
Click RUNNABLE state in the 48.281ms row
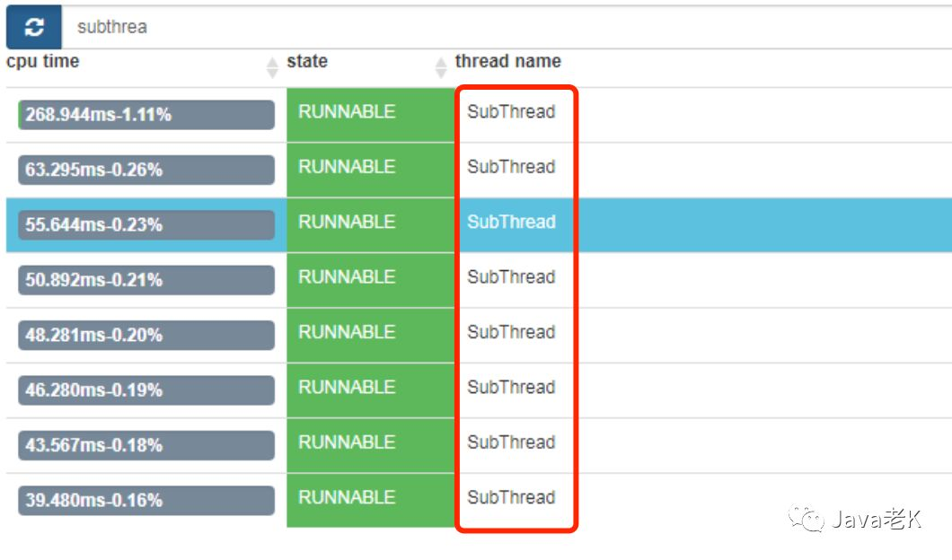[370, 336]
